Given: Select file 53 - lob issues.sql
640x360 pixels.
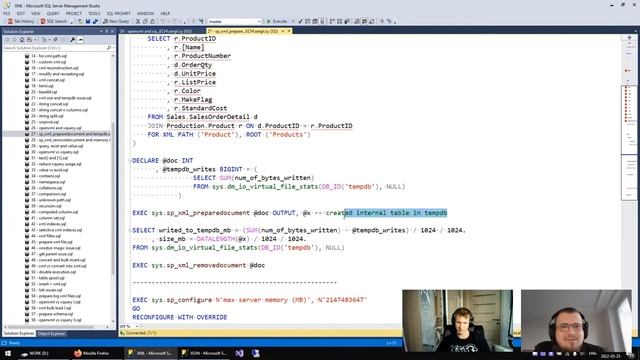Looking at the screenshot, I should tap(44, 290).
